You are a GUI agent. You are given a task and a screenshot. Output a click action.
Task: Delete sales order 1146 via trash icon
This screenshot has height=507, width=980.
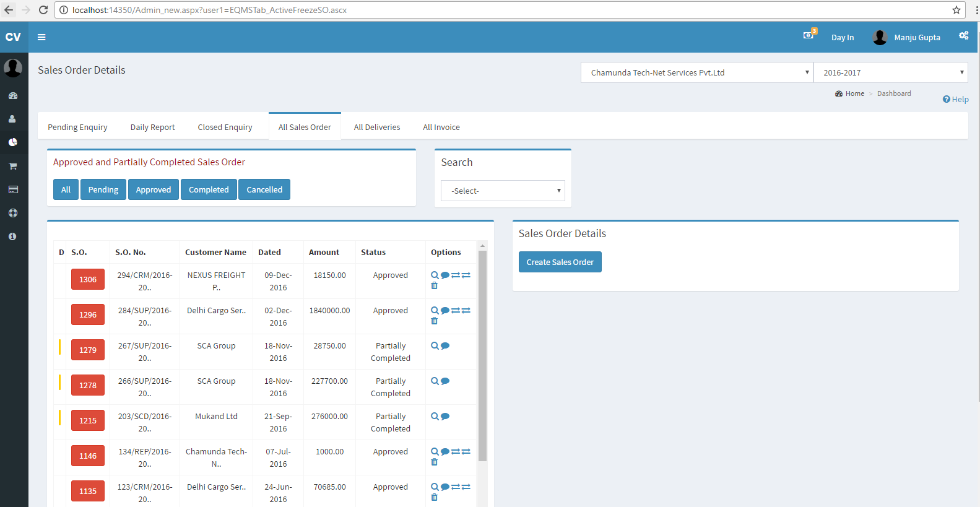pos(434,462)
